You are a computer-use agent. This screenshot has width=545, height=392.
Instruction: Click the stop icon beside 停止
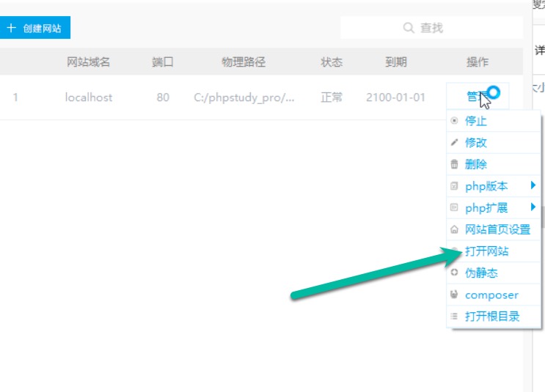(454, 121)
